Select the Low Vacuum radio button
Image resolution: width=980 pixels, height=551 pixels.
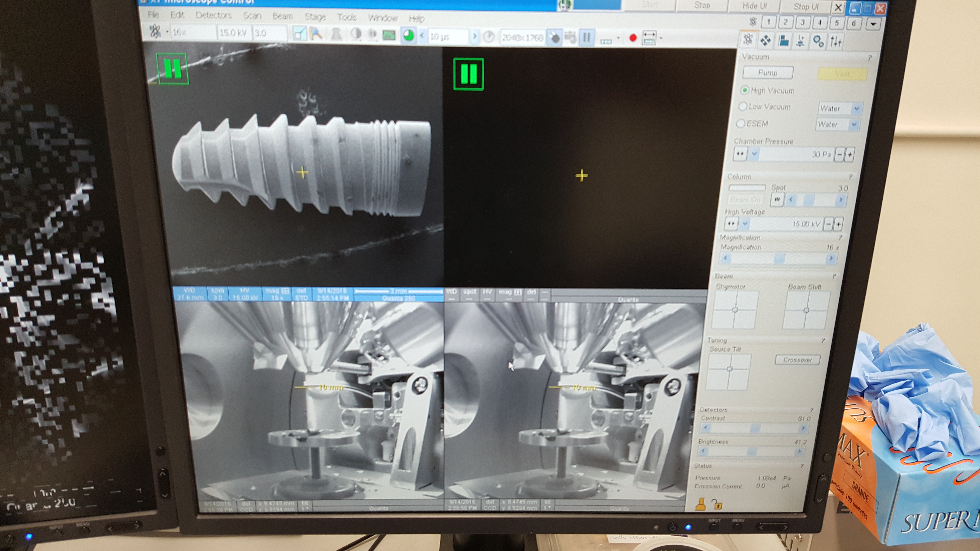point(743,106)
